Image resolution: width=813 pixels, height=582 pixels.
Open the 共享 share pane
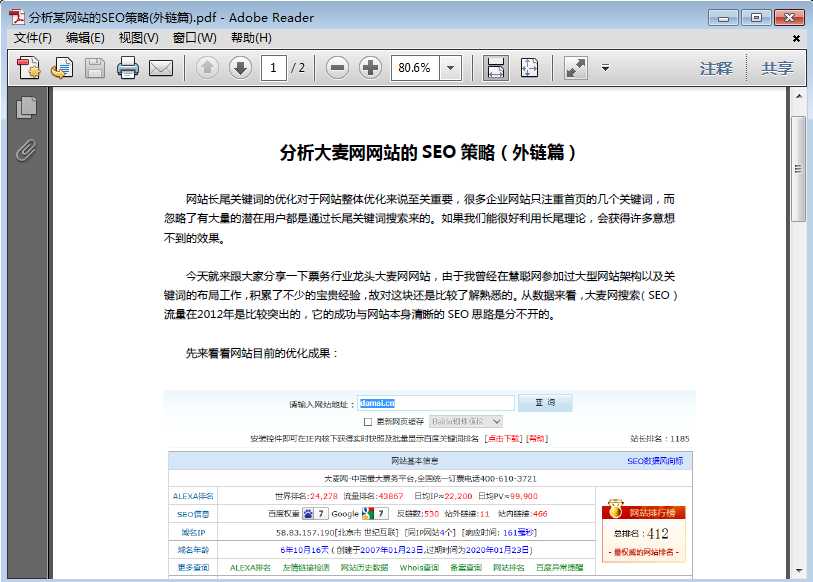[777, 68]
